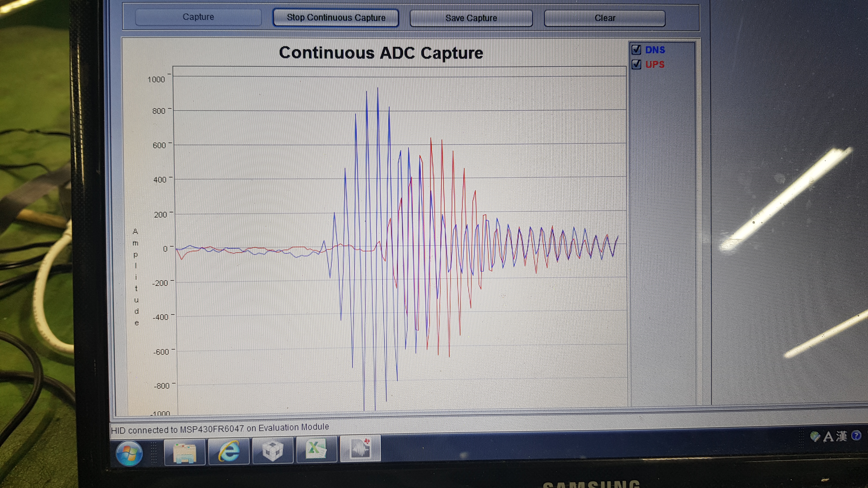The height and width of the screenshot is (488, 868).
Task: Click the globe IME icon in tray
Action: pos(815,437)
